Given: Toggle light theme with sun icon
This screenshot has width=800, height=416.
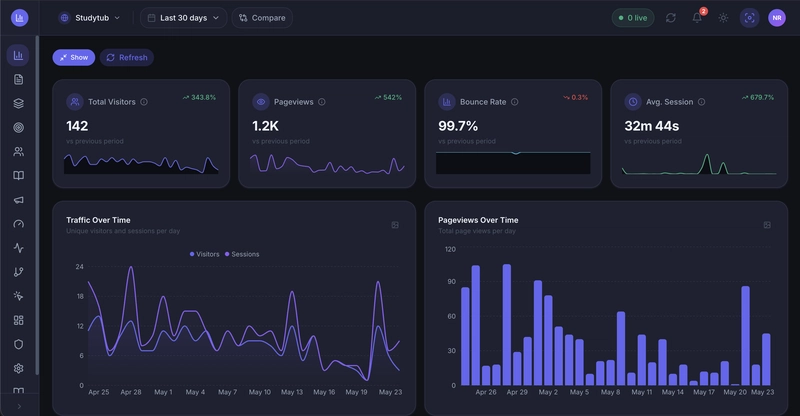Looking at the screenshot, I should (723, 18).
